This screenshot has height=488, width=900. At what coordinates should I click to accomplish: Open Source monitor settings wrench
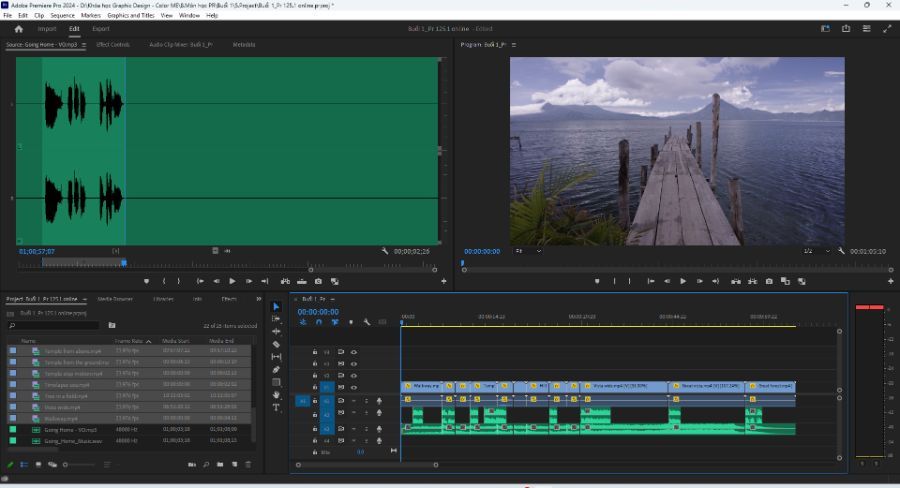(385, 251)
